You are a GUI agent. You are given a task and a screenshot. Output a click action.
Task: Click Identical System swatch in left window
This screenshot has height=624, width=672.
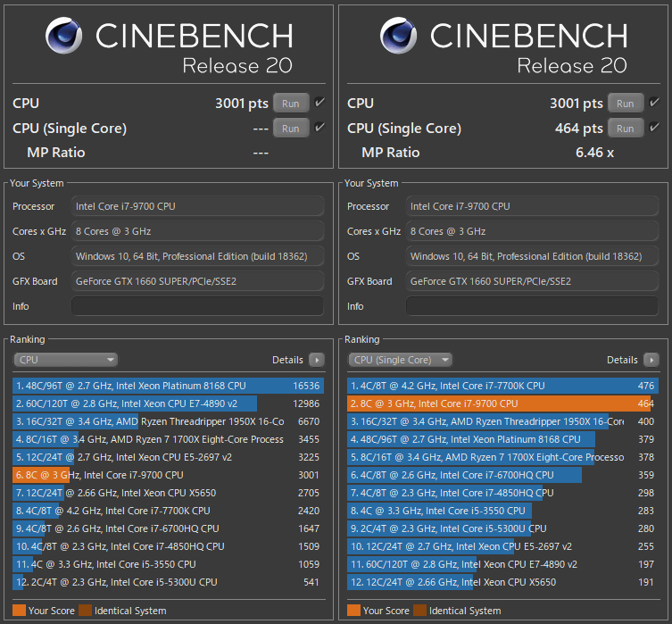point(86,611)
